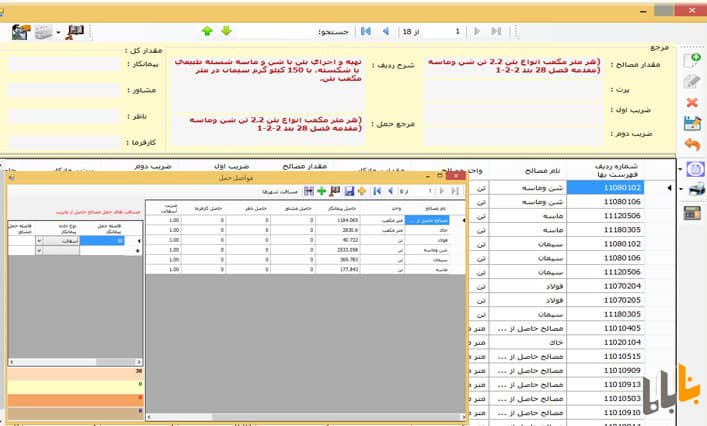Open dropdown arrow beside purple sidebar icon

tap(680, 169)
